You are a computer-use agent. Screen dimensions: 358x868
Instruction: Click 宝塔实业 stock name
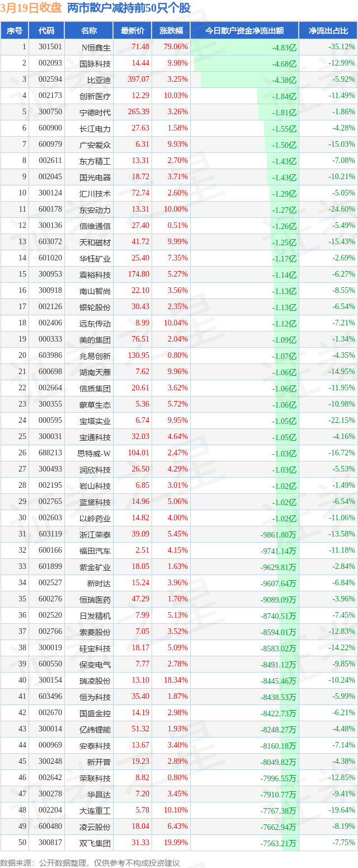95,421
